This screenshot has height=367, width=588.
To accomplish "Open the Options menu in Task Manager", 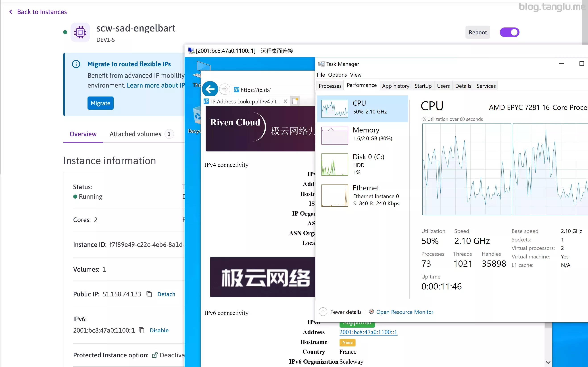I will [337, 75].
